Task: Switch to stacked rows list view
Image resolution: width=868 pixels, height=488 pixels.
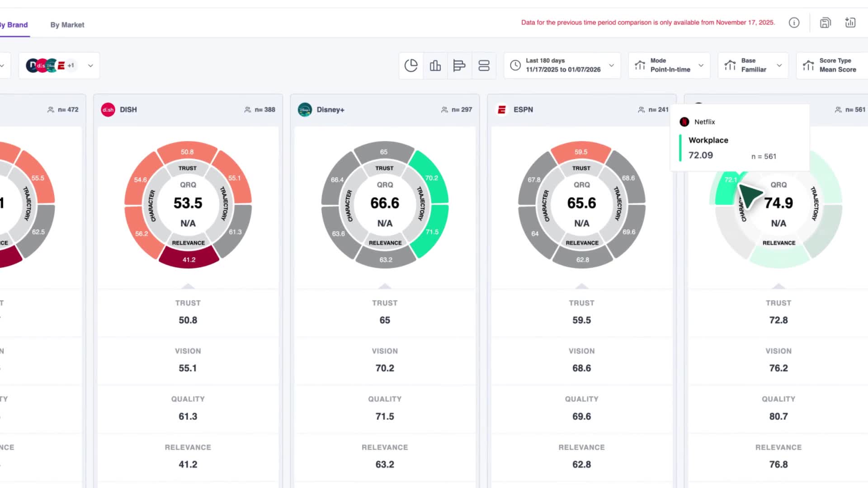Action: 484,66
